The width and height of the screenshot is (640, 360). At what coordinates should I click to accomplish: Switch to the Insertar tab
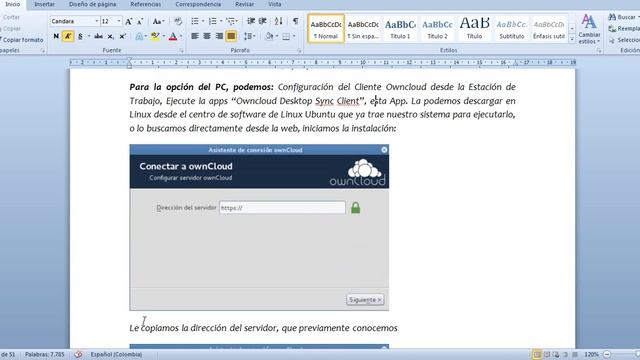(x=44, y=4)
